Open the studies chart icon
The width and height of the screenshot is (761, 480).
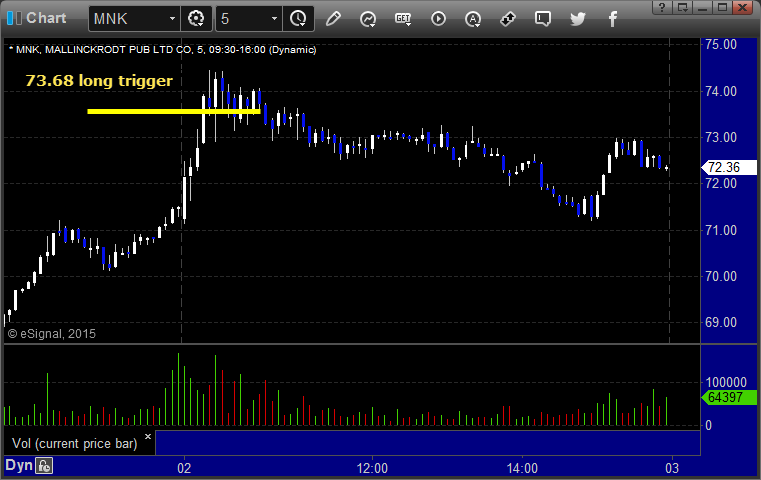coord(368,19)
